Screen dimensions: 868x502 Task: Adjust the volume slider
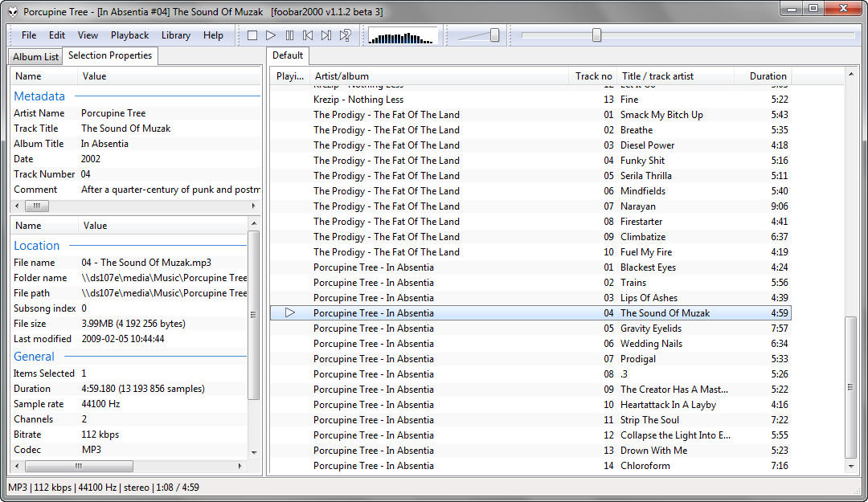(494, 35)
